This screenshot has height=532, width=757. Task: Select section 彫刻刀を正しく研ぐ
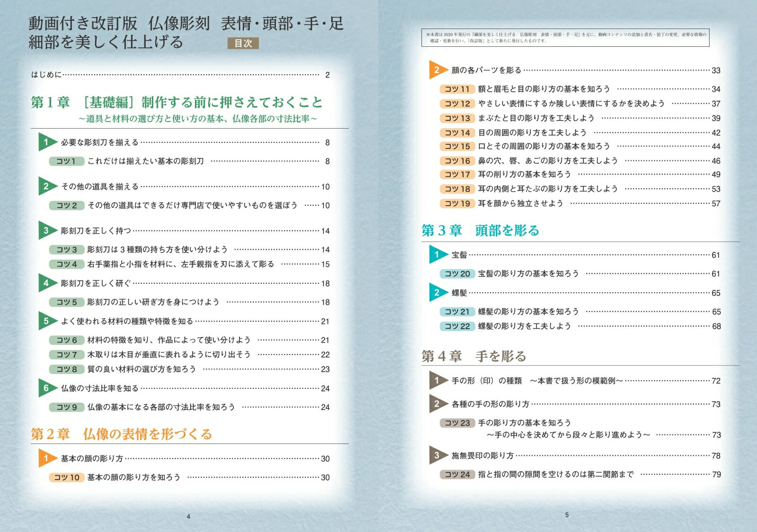(x=184, y=283)
